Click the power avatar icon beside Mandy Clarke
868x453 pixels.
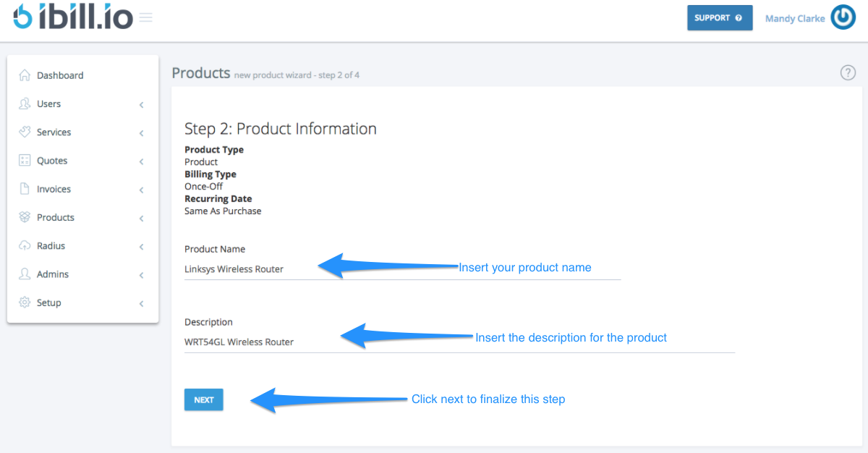point(843,17)
